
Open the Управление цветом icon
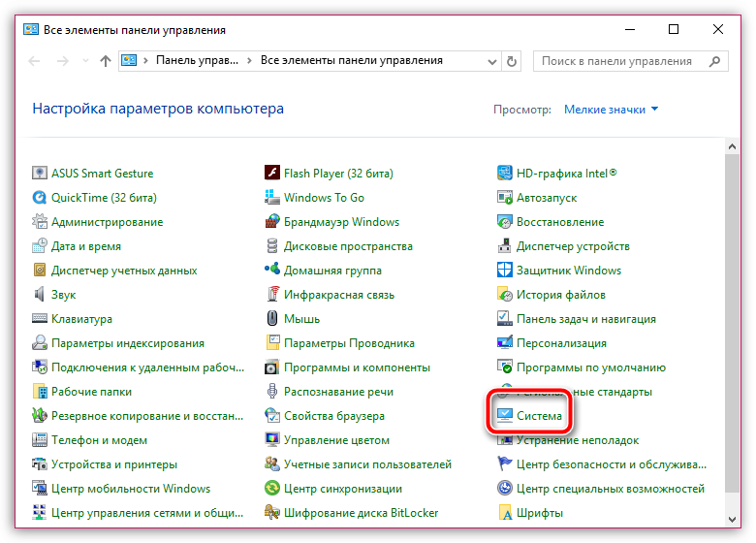272,440
